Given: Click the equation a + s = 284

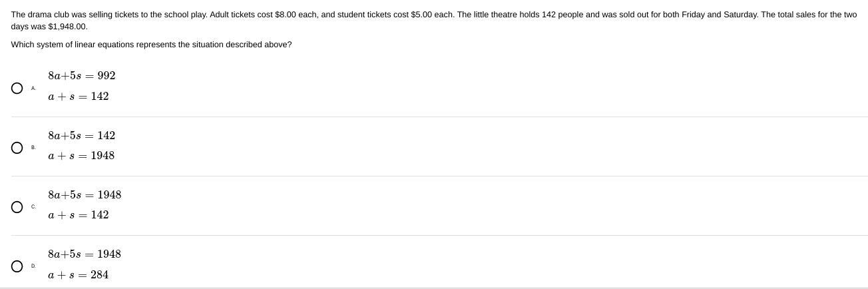Looking at the screenshot, I should pos(78,275).
